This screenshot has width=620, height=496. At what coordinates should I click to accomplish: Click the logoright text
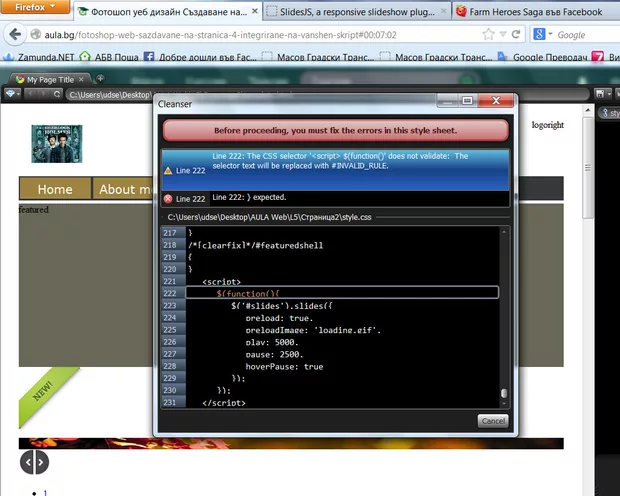(x=547, y=125)
